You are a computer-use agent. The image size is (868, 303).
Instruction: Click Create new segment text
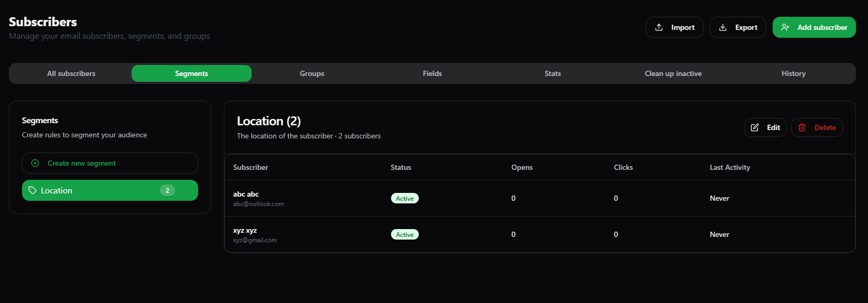[82, 163]
